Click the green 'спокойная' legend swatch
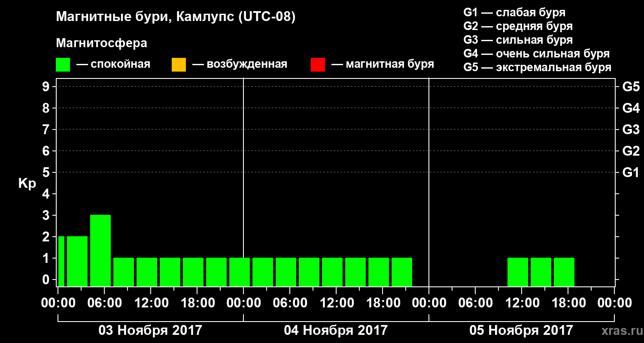The width and height of the screenshot is (644, 343). tap(63, 65)
